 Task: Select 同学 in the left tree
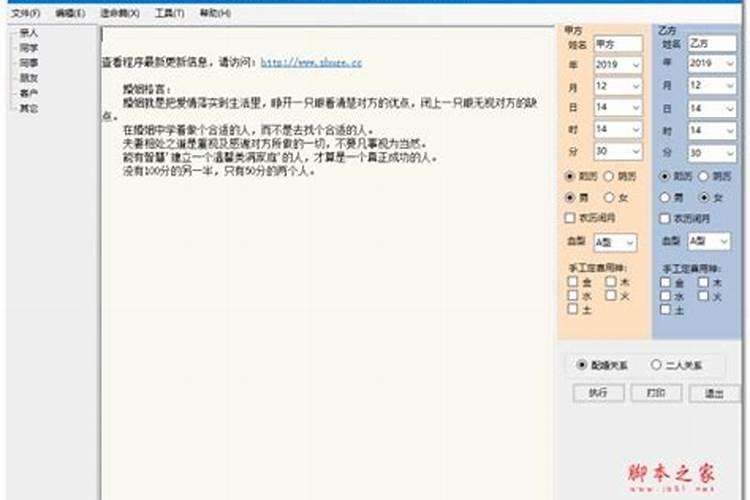coord(28,48)
